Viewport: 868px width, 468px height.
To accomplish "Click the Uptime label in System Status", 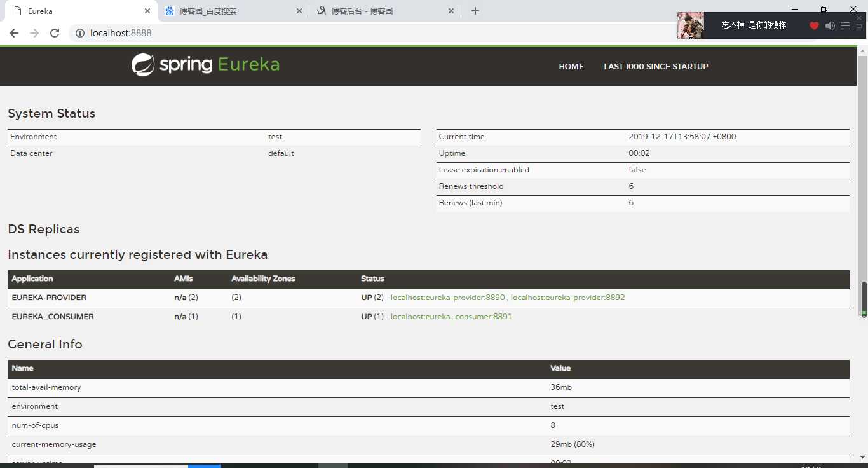I will tap(452, 153).
